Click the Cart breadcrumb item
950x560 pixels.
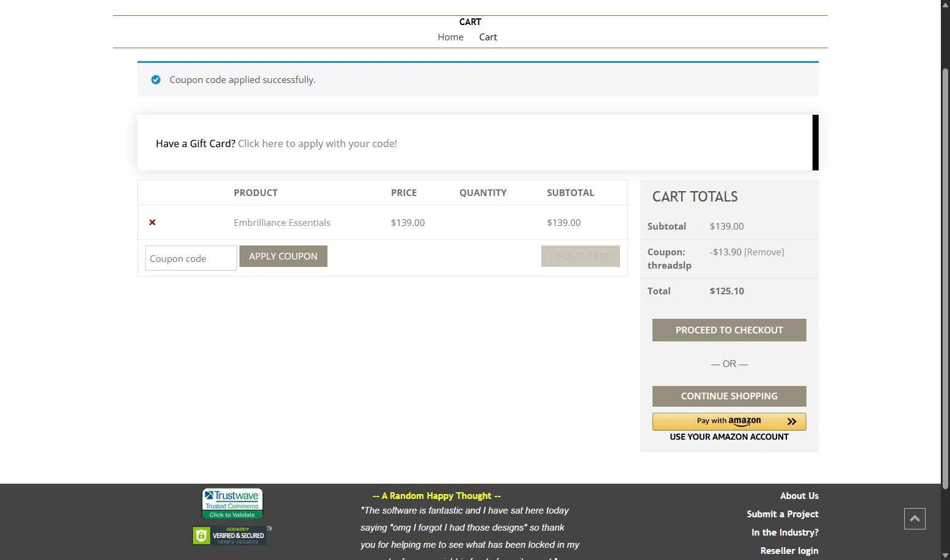tap(488, 37)
